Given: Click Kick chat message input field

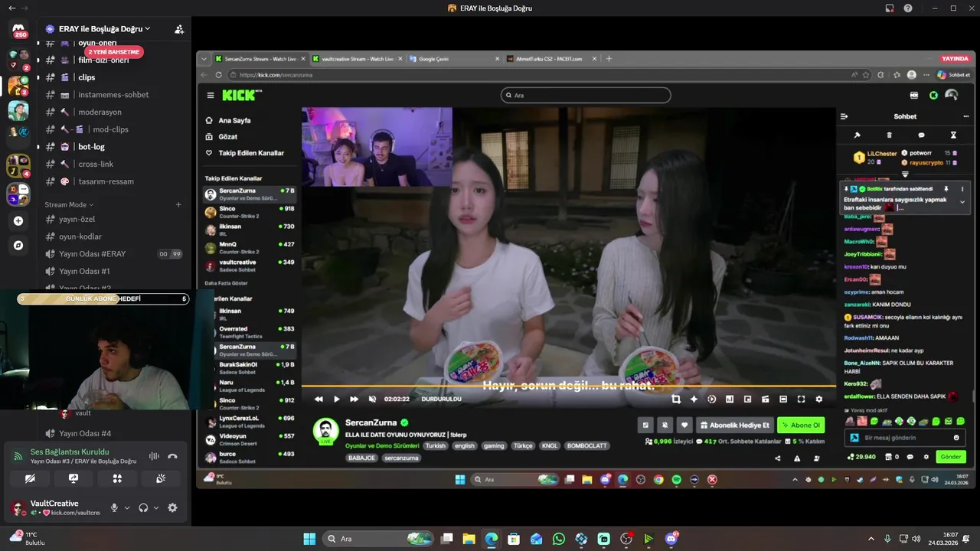Looking at the screenshot, I should [x=905, y=438].
